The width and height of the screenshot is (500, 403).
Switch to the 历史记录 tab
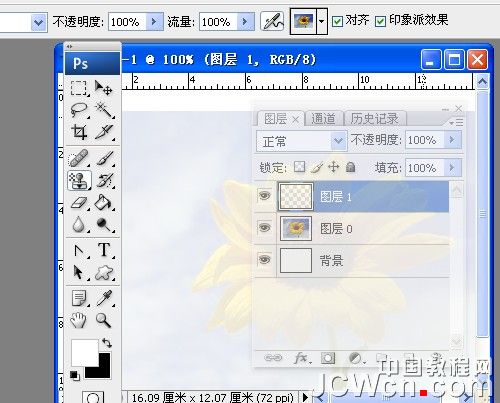coord(375,119)
